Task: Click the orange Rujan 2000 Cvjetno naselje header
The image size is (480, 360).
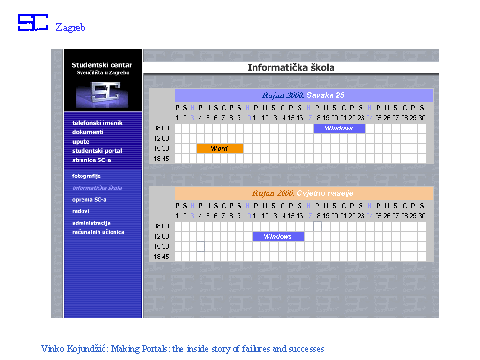Action: tap(304, 193)
